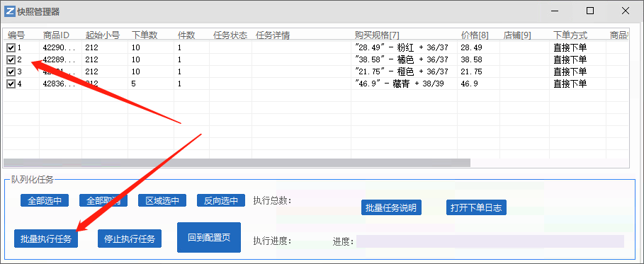The image size is (644, 264).
Task: Click price cell 38.58
Action: pos(472,60)
